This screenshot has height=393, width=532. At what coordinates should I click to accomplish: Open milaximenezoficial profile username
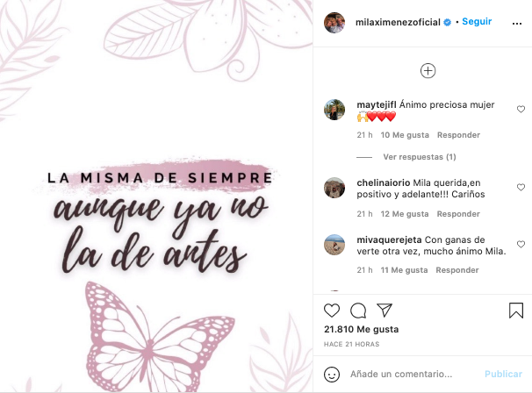tap(398, 23)
